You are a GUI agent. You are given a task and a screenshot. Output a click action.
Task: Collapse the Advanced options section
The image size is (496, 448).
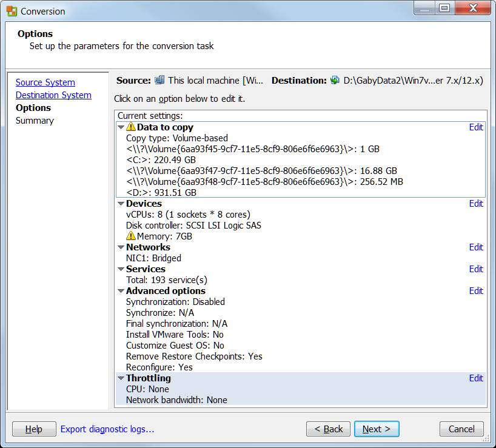[121, 291]
